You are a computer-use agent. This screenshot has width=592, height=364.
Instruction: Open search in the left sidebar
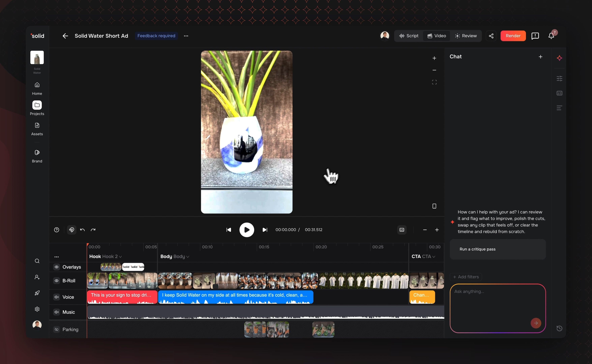coord(37,261)
